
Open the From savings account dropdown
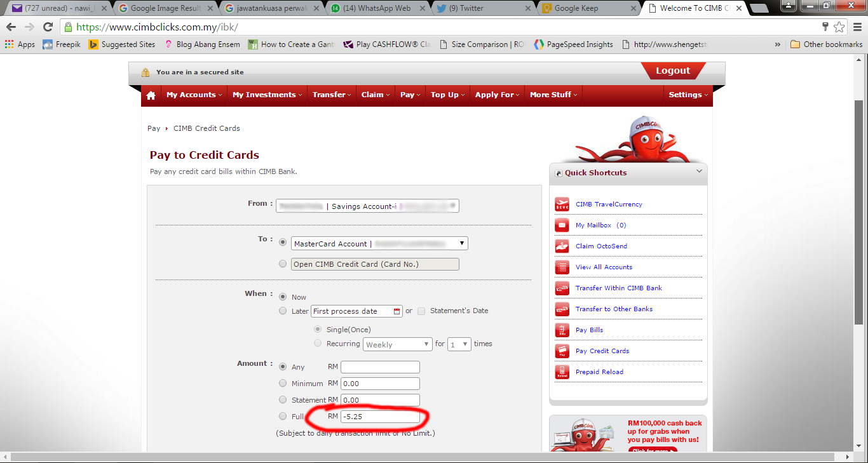[x=367, y=206]
